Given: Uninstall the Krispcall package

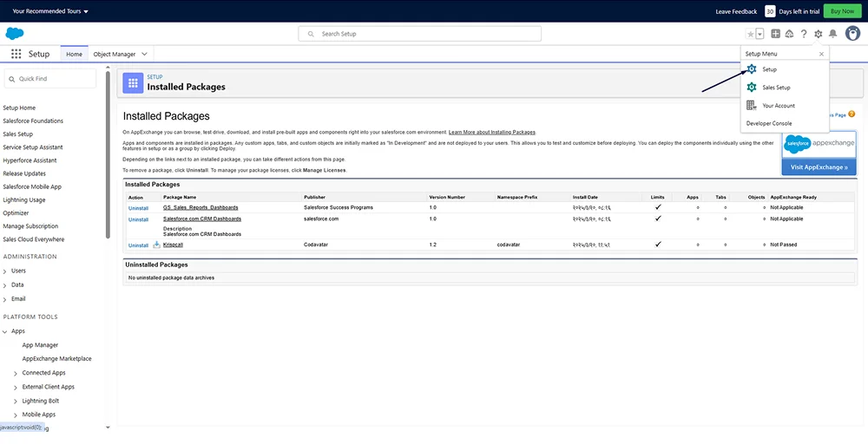Looking at the screenshot, I should tap(138, 245).
